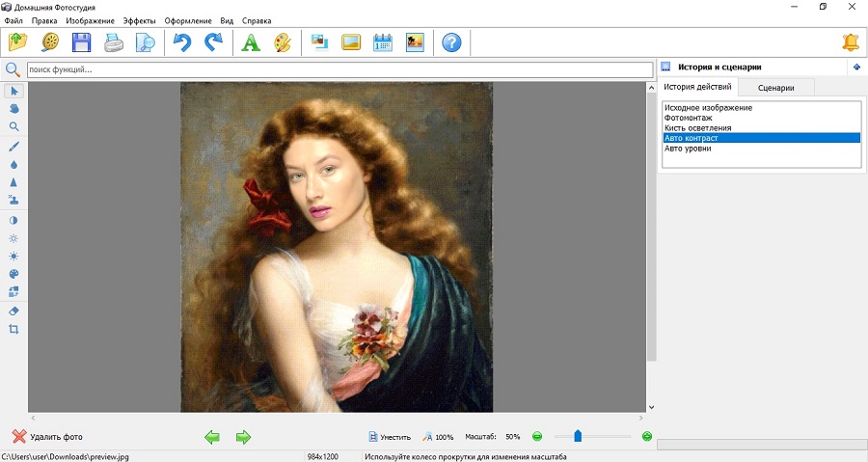Select Авто контраст history entry
868x462 pixels.
tap(762, 138)
